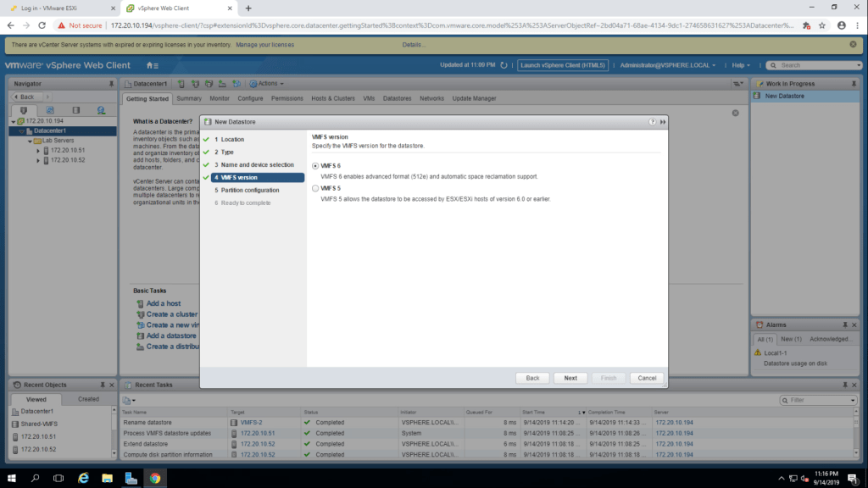Image resolution: width=868 pixels, height=488 pixels.
Task: Close the Getting Started info panel
Action: coord(735,113)
